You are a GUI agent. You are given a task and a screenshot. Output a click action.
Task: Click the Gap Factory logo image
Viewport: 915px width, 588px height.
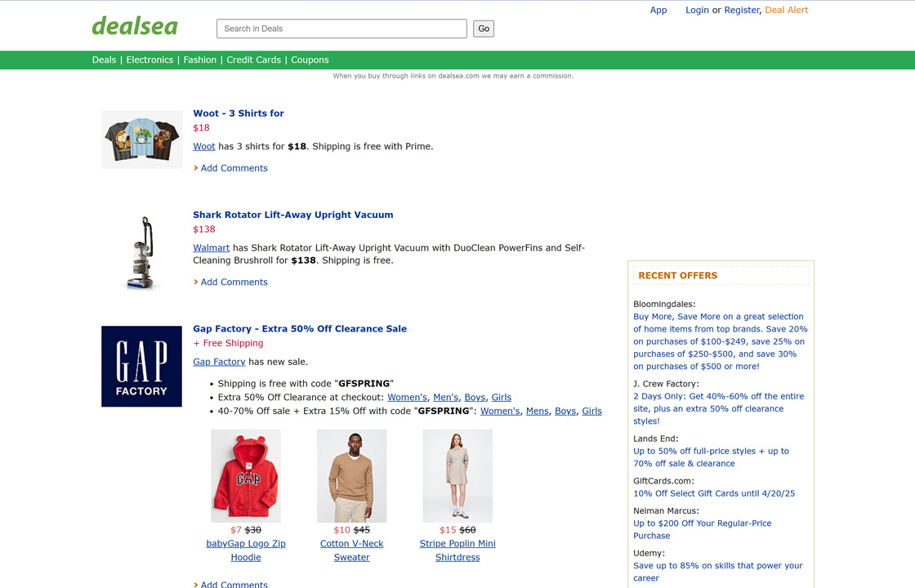(x=142, y=367)
